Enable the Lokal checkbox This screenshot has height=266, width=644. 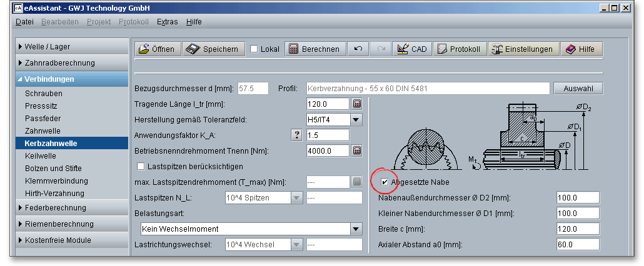click(x=254, y=49)
